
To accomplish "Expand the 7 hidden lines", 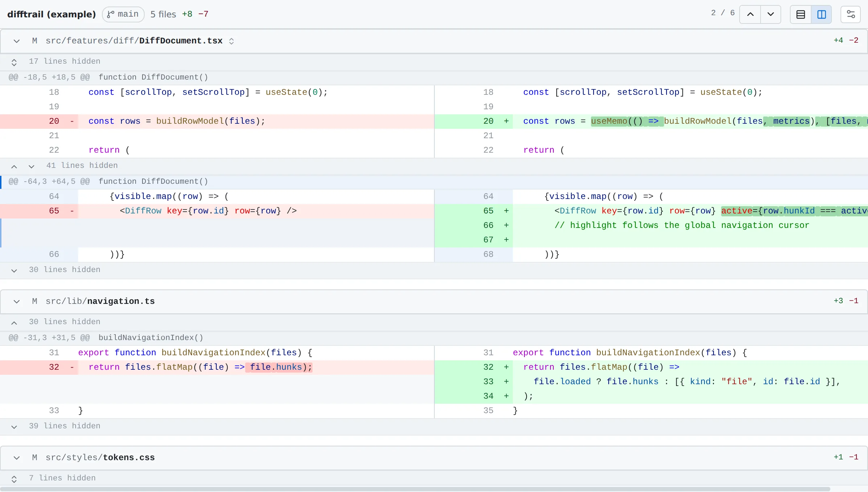I will coord(14,479).
